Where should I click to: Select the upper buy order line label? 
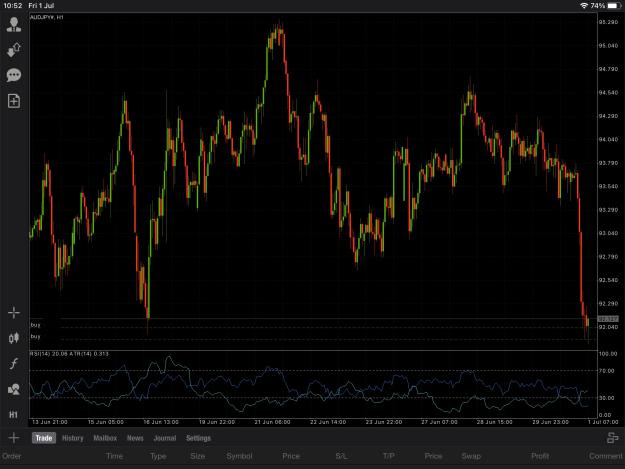click(x=35, y=325)
